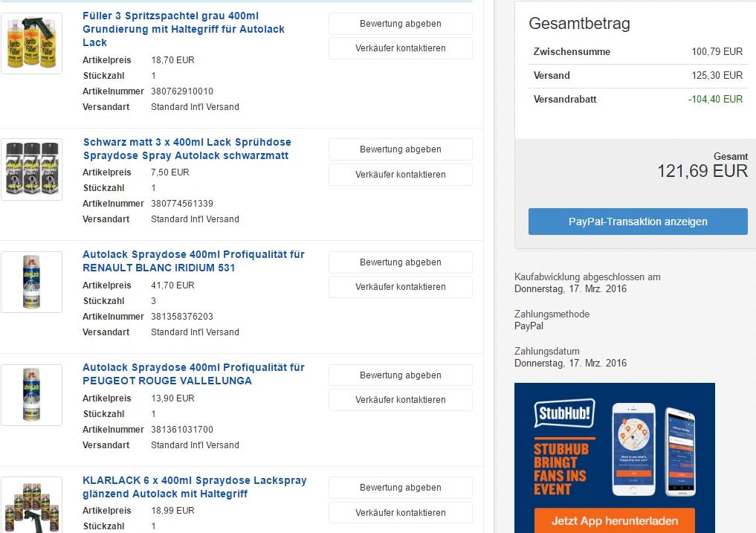Open the Füller 3 Spritzspachtel product thumbnail
The height and width of the screenshot is (533, 756).
coord(31,44)
